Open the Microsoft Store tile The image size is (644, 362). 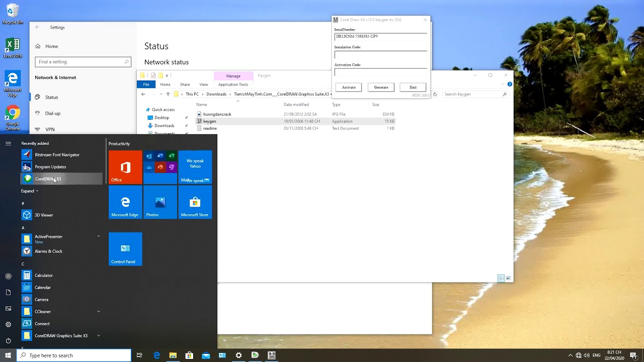coord(195,202)
